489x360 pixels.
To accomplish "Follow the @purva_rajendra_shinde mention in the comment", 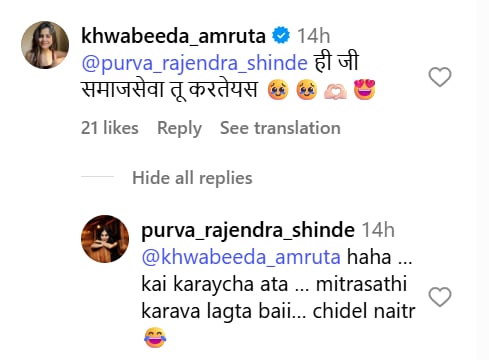I will click(x=194, y=63).
